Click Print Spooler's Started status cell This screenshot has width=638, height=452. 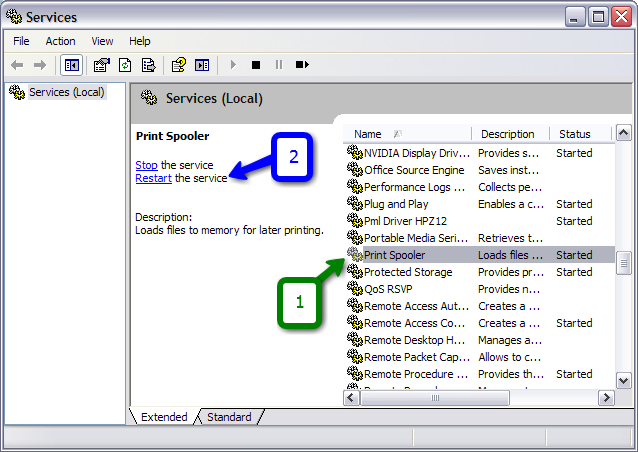pyautogui.click(x=574, y=255)
